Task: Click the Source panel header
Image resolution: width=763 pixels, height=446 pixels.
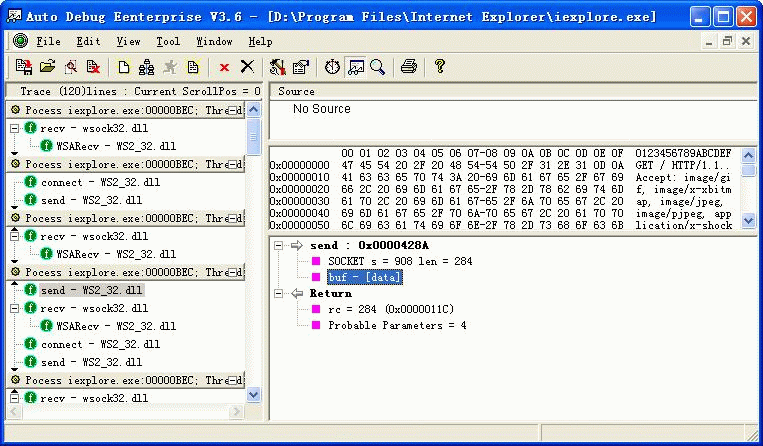Action: [x=514, y=91]
